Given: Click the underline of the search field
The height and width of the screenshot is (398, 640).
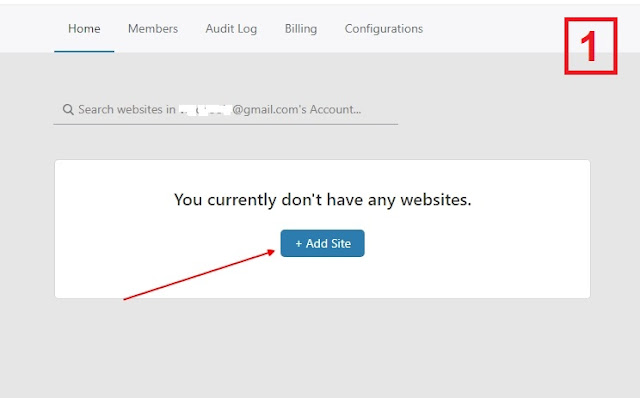Looking at the screenshot, I should [x=226, y=124].
